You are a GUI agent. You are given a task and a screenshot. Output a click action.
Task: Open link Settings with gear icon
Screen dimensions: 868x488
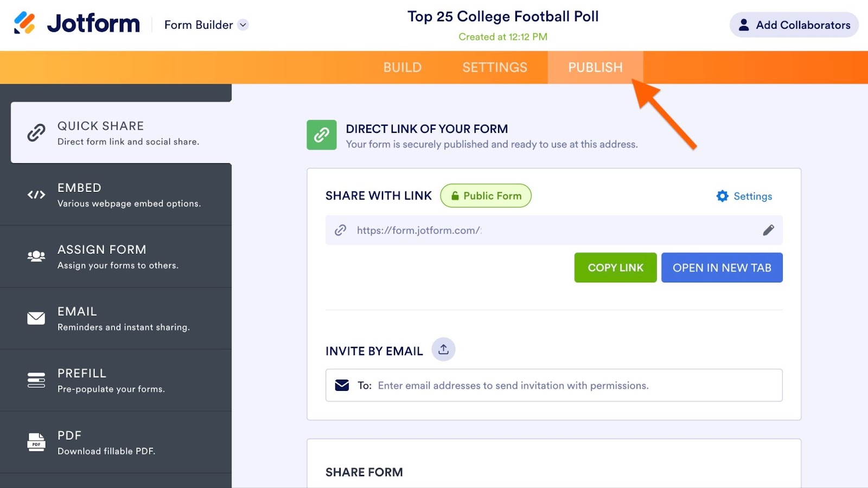tap(744, 196)
